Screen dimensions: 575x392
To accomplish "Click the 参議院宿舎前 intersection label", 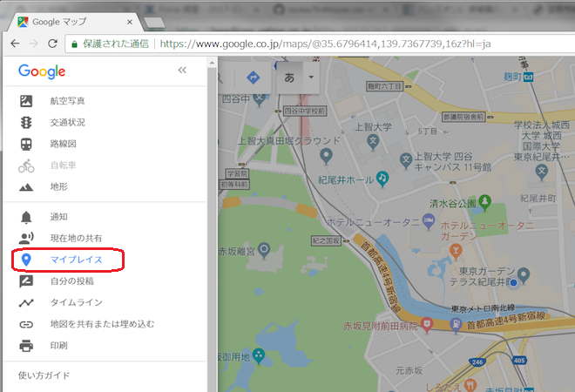I will [463, 117].
